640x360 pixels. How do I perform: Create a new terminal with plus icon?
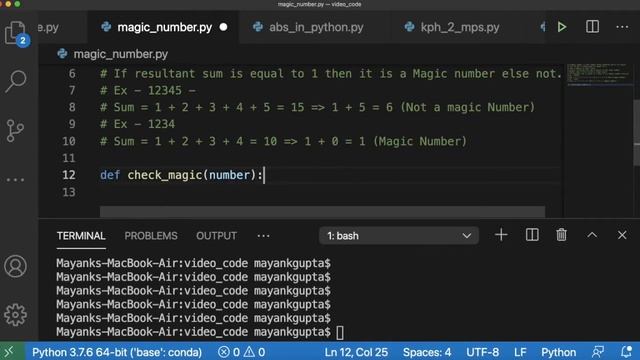[x=501, y=235]
